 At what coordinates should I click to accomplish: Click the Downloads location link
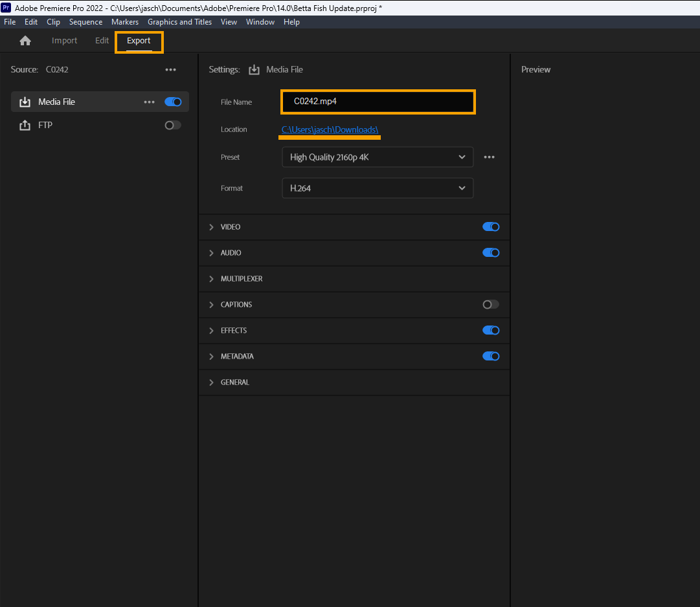[x=330, y=129]
